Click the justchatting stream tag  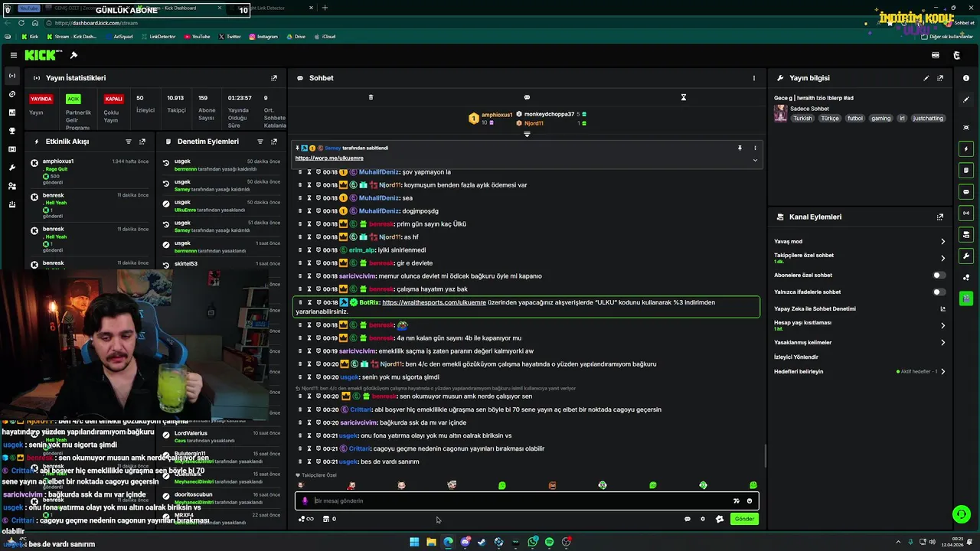928,119
